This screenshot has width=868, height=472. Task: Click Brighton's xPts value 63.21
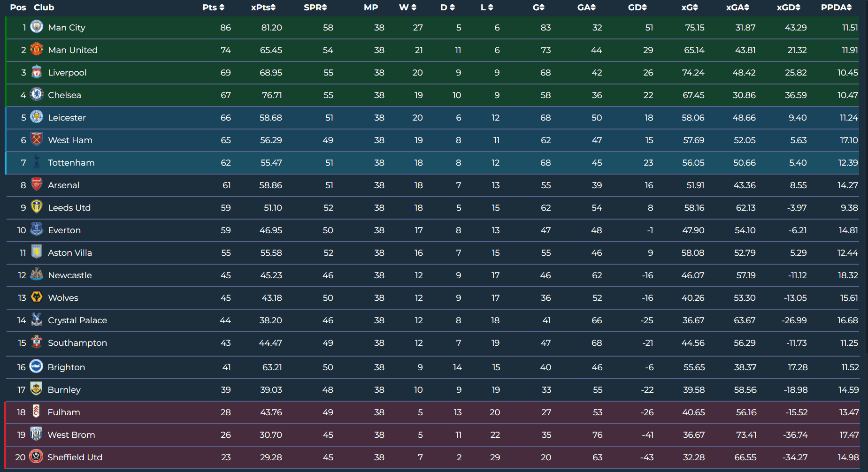272,367
